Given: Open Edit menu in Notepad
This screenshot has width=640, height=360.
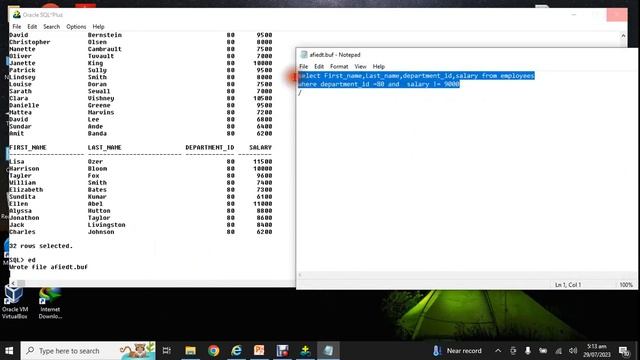Looking at the screenshot, I should 319,67.
